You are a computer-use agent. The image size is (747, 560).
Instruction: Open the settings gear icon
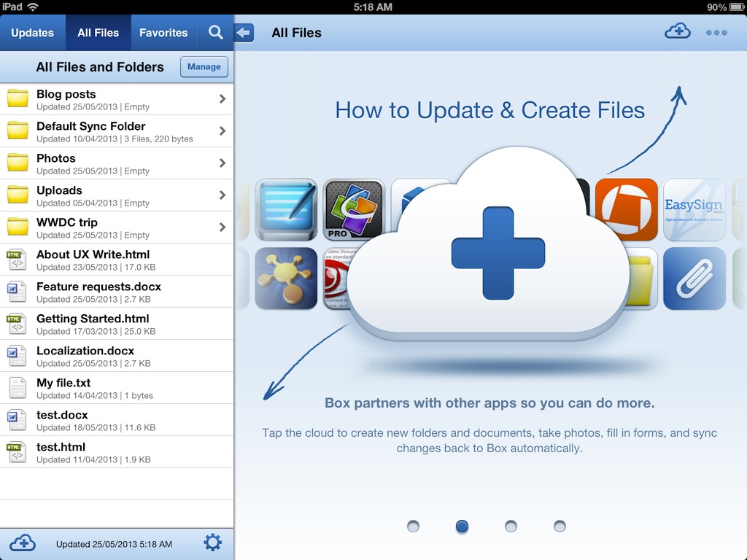coord(212,542)
